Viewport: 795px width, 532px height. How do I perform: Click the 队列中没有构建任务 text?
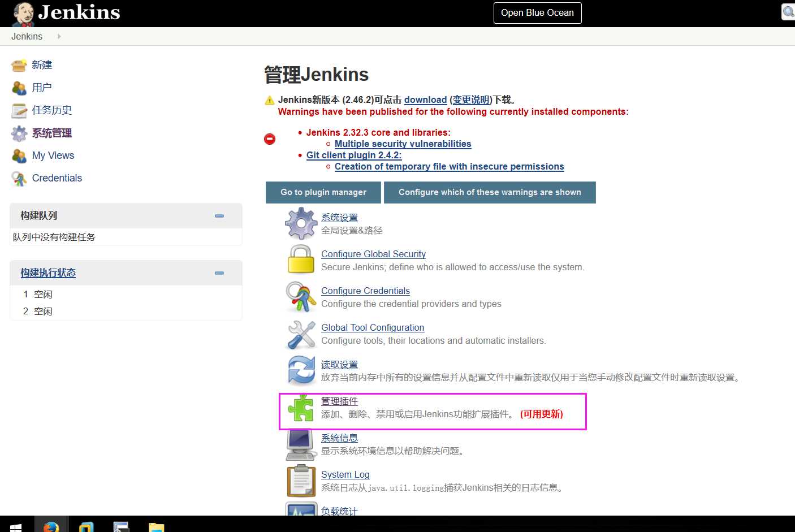click(54, 237)
